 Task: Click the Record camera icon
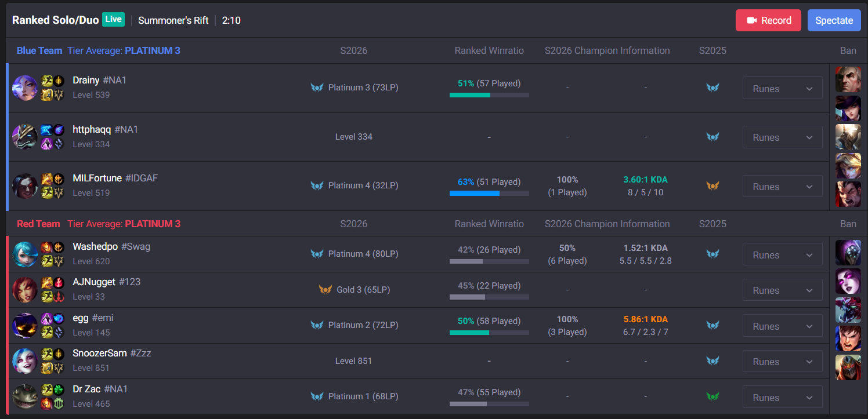click(x=752, y=20)
